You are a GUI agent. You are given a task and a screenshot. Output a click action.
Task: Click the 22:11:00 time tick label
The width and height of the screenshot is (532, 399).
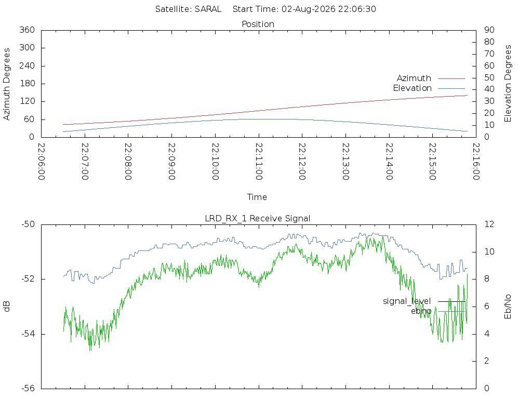pos(259,162)
